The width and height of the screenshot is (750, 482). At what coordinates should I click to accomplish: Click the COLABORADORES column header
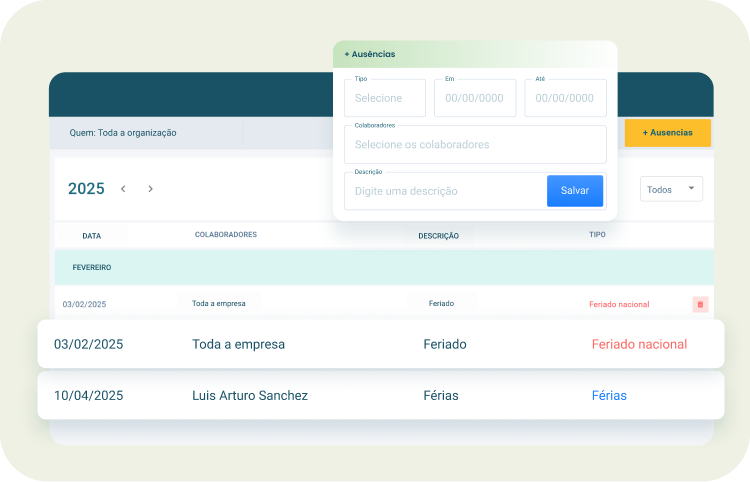point(226,235)
